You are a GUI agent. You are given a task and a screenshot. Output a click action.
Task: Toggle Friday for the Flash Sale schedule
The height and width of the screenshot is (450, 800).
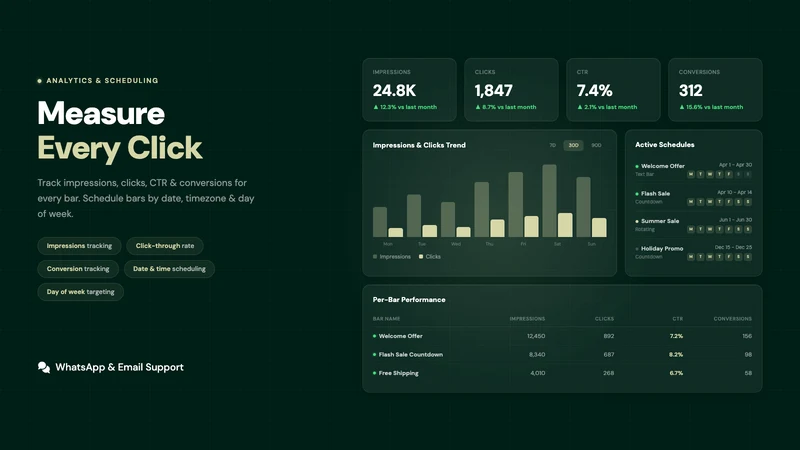[729, 202]
